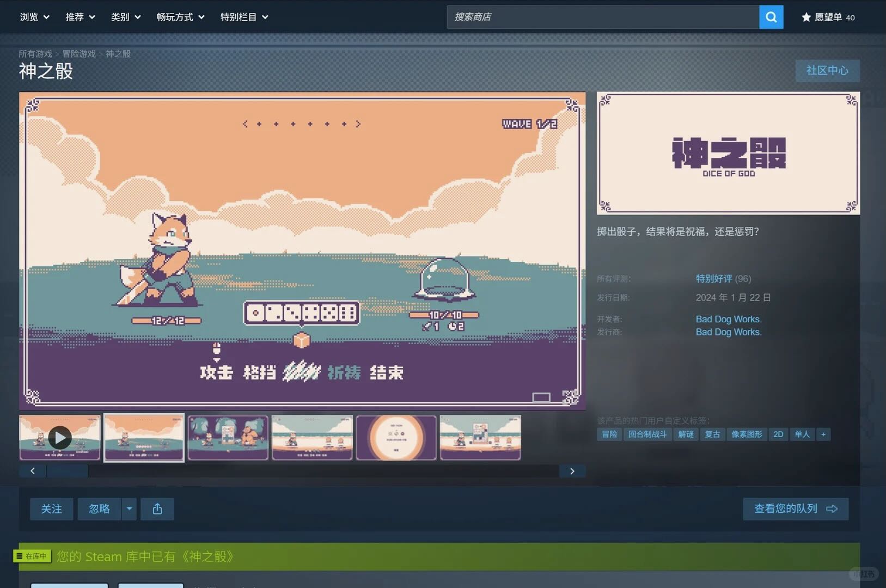886x588 pixels.
Task: Click the 在库中 library badge
Action: [32, 556]
